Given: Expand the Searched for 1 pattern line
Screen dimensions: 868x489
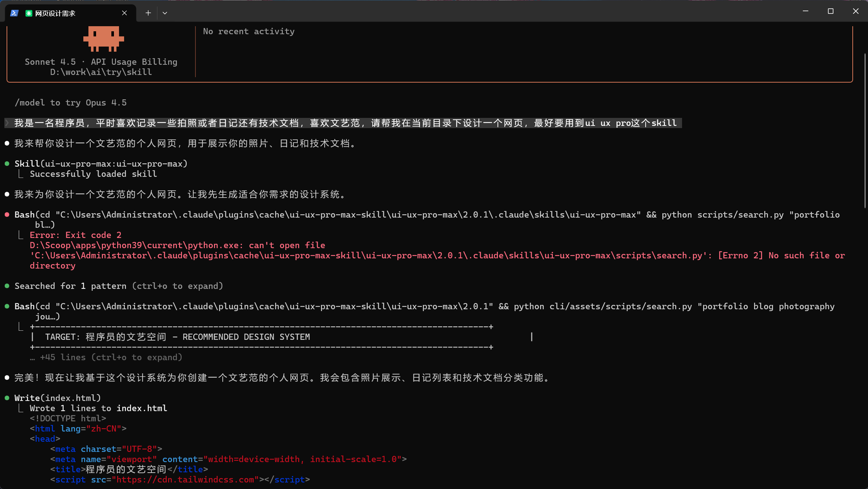Looking at the screenshot, I should [119, 286].
